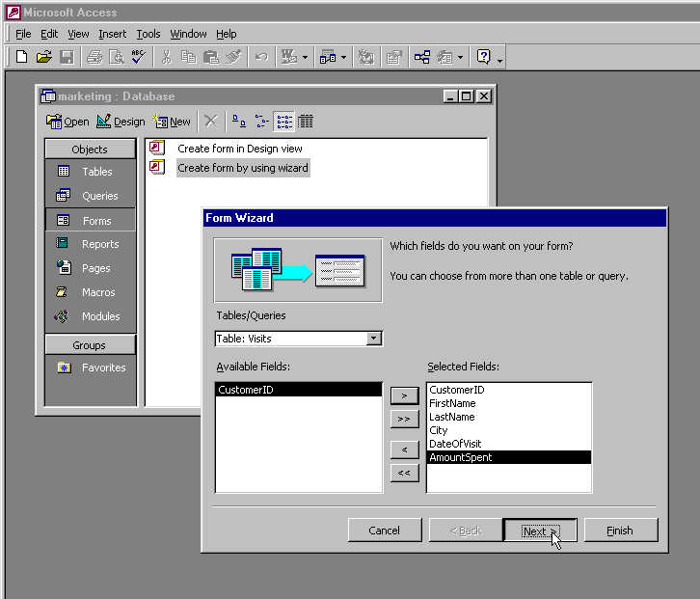Select Reports in the Objects bar
The image size is (700, 599).
click(x=91, y=244)
